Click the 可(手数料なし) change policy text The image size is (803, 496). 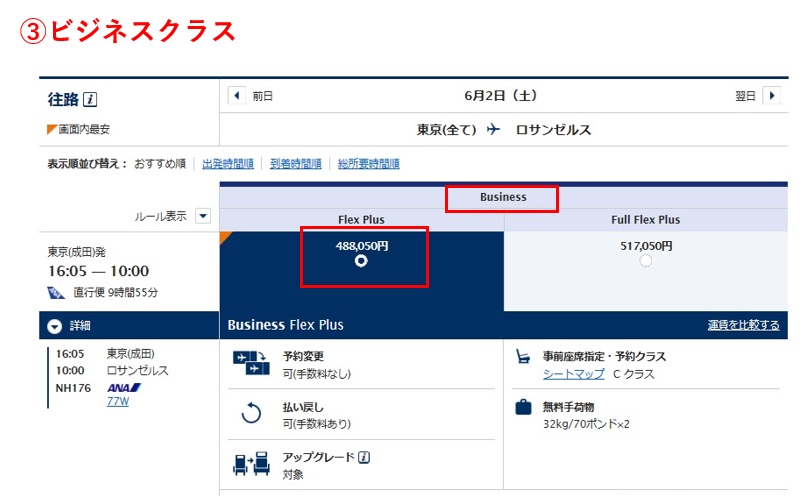[x=316, y=374]
